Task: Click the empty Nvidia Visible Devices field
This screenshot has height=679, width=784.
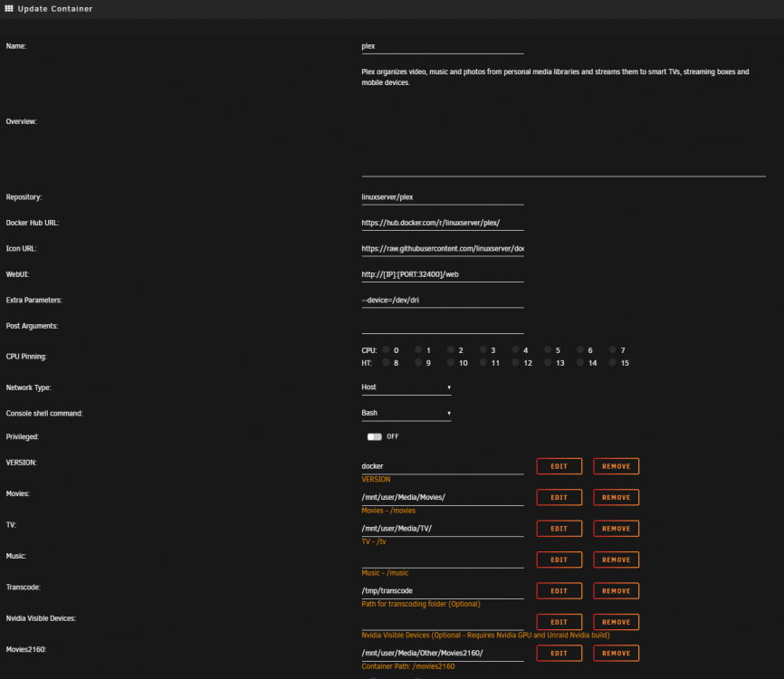Action: tap(443, 622)
